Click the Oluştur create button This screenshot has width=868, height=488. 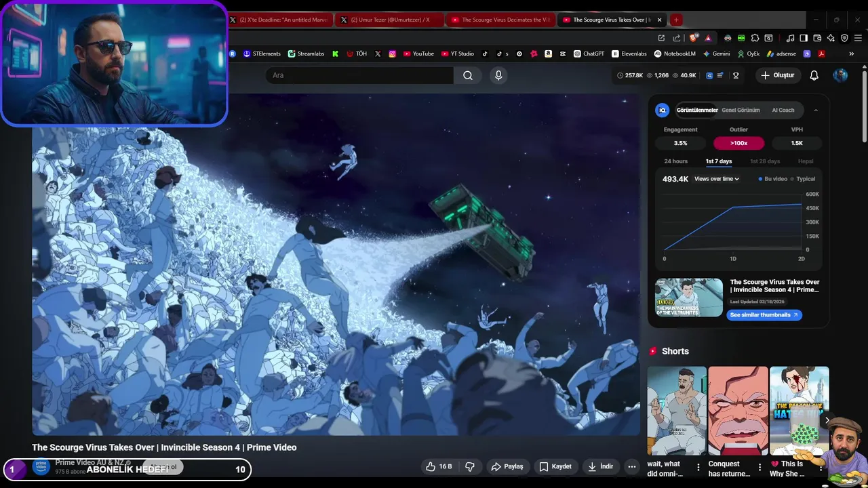click(777, 75)
